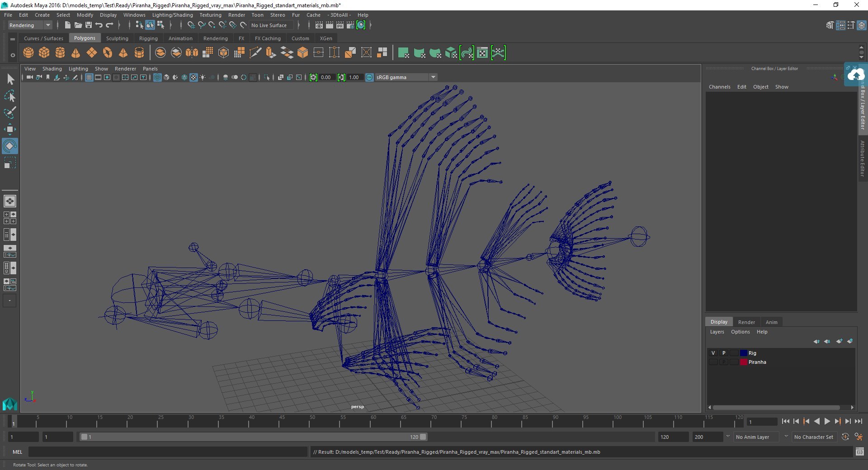Click single perspective layout icon
The width and height of the screenshot is (868, 470).
9,201
